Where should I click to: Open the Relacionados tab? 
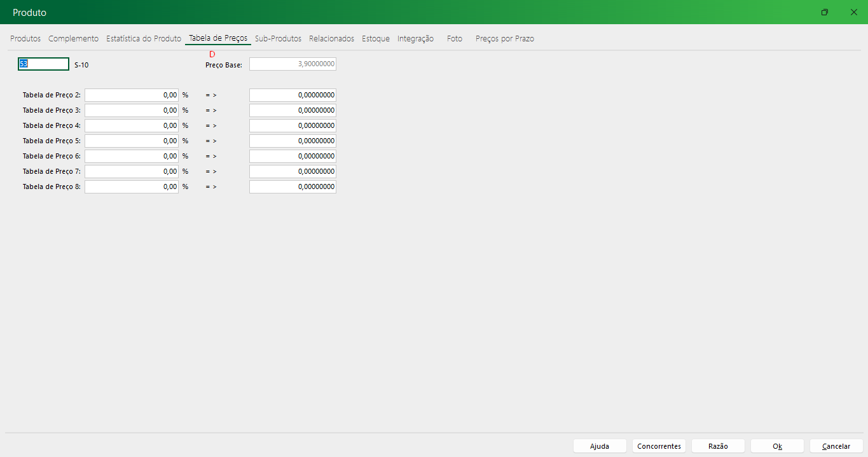coord(331,38)
